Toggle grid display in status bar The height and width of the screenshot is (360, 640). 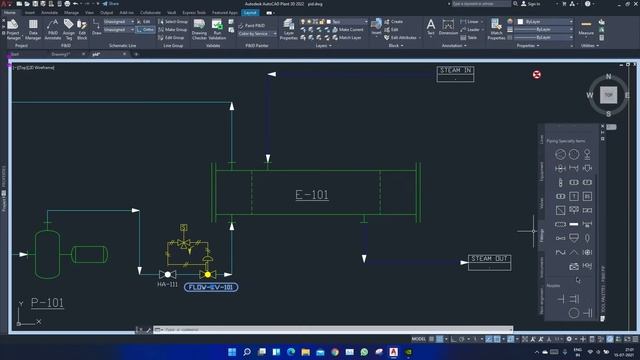[431, 339]
